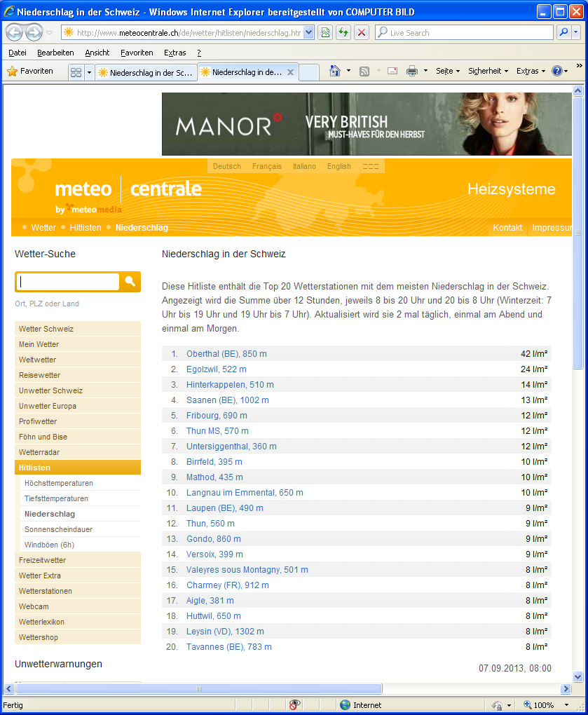Screen dimensions: 588x715
Task: Click the Wetter-Suche text field
Action: (68, 282)
